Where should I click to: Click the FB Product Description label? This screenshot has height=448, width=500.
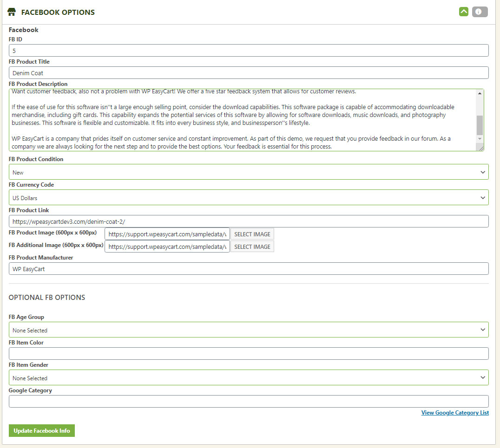point(38,84)
